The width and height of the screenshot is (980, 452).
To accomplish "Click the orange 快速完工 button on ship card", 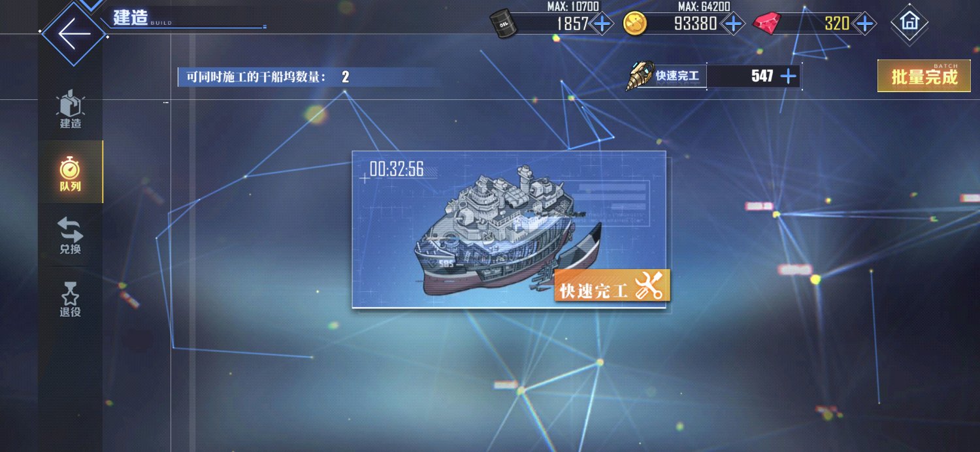I will point(612,286).
